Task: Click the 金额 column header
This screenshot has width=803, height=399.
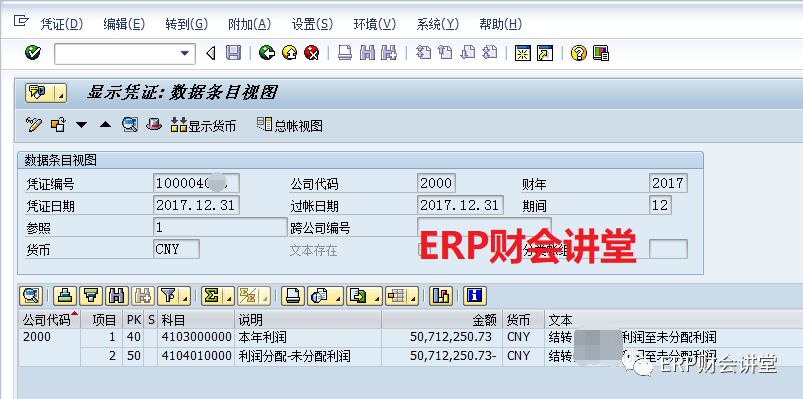Action: point(442,320)
